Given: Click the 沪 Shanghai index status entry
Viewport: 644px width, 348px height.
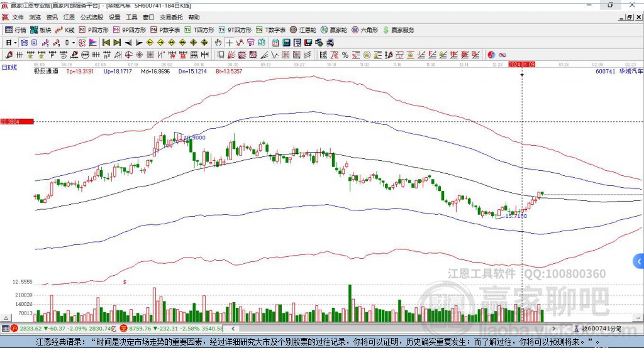Looking at the screenshot, I should [x=64, y=329].
